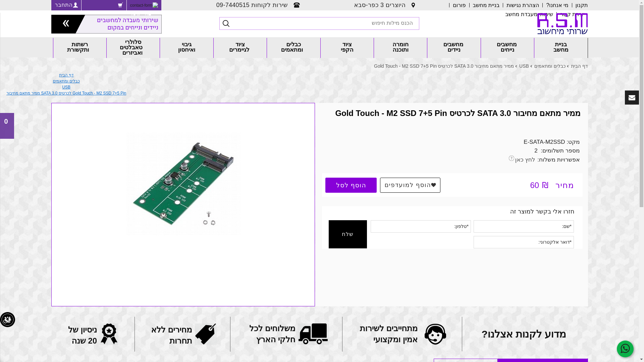Click the בניית מחשב top bar link
Image resolution: width=644 pixels, height=362 pixels.
[486, 5]
